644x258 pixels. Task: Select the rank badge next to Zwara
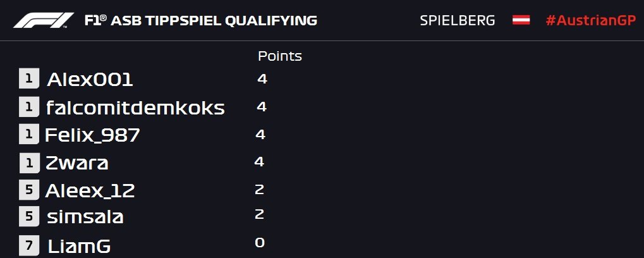pos(30,163)
